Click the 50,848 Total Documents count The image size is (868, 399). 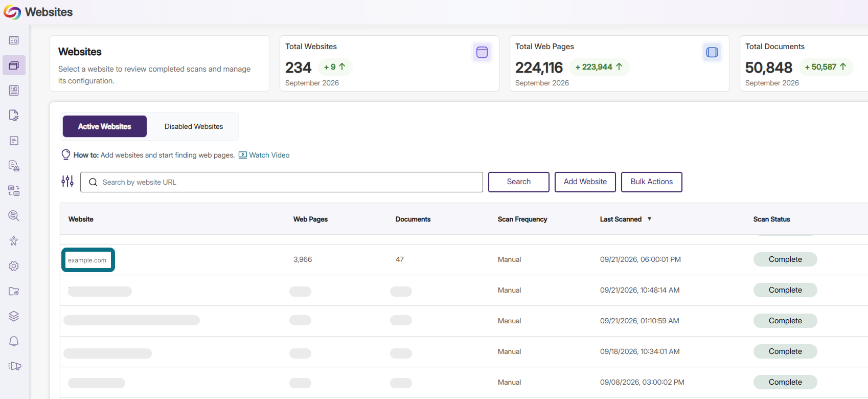coord(769,68)
